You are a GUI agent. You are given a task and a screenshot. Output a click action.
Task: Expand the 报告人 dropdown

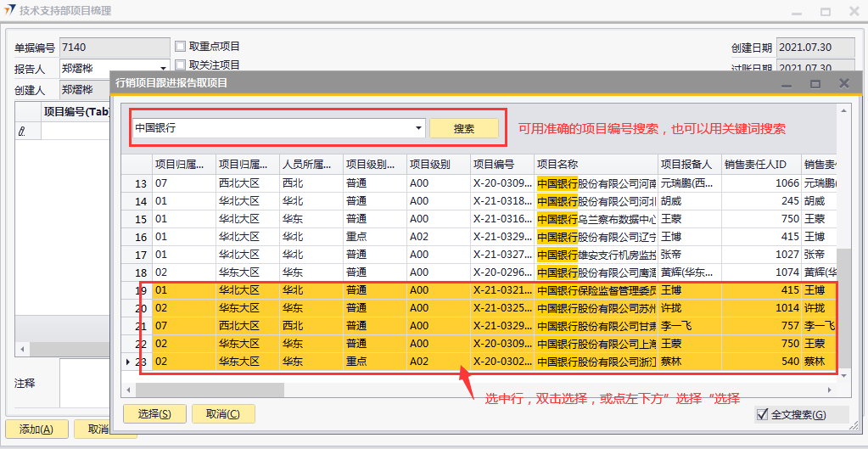tap(163, 68)
